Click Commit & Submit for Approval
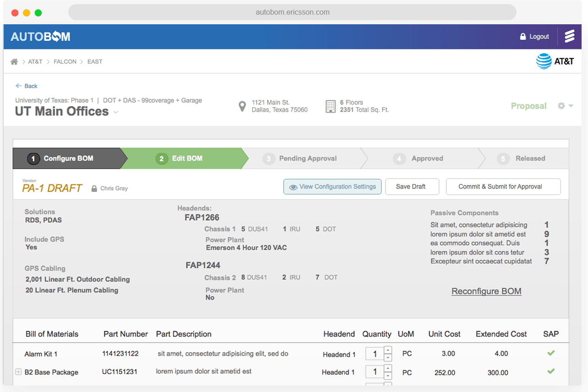 click(503, 186)
